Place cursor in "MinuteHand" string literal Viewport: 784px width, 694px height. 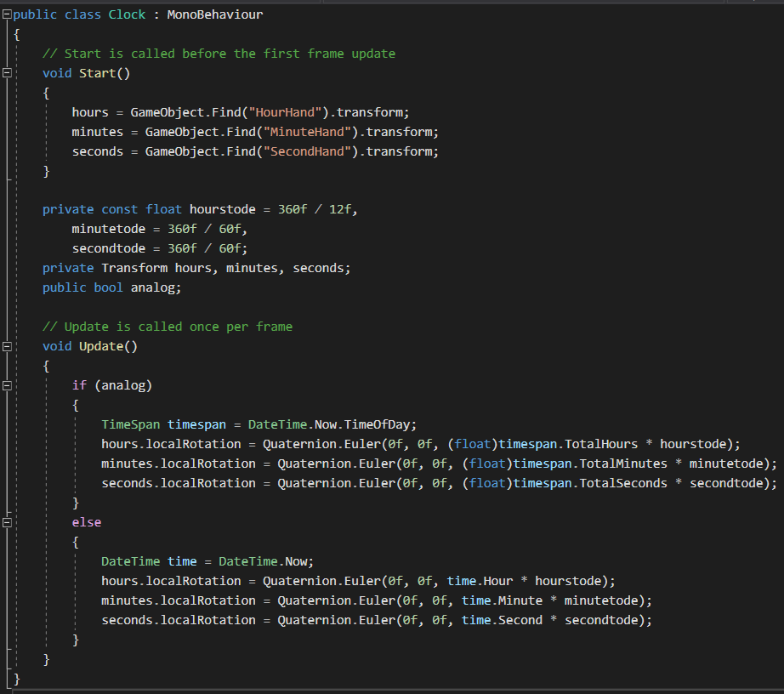click(x=303, y=132)
